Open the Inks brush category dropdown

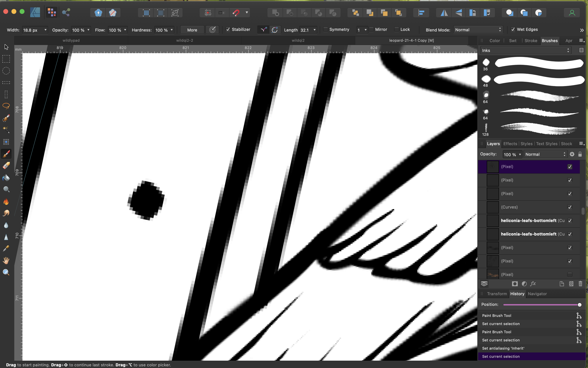tap(526, 50)
